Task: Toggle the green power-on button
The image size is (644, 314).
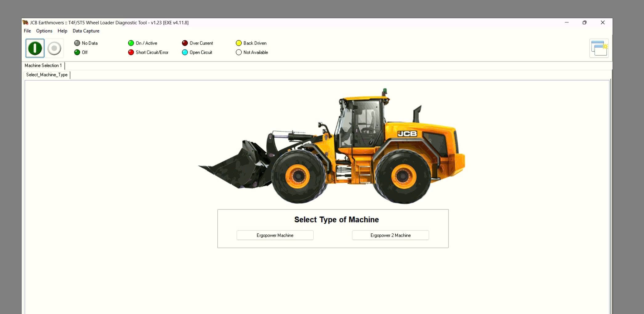Action: [34, 48]
